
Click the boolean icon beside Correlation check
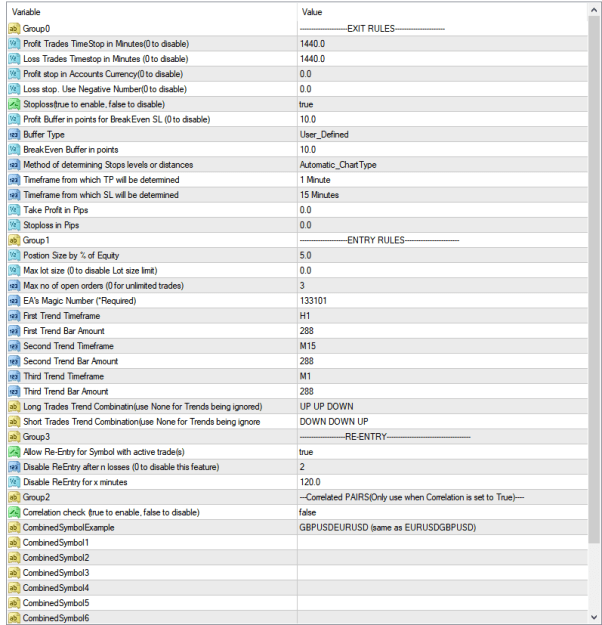[x=14, y=513]
